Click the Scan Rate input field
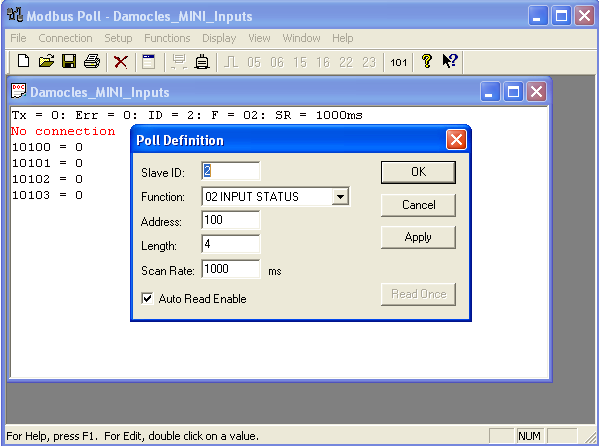600x447 pixels. click(231, 269)
